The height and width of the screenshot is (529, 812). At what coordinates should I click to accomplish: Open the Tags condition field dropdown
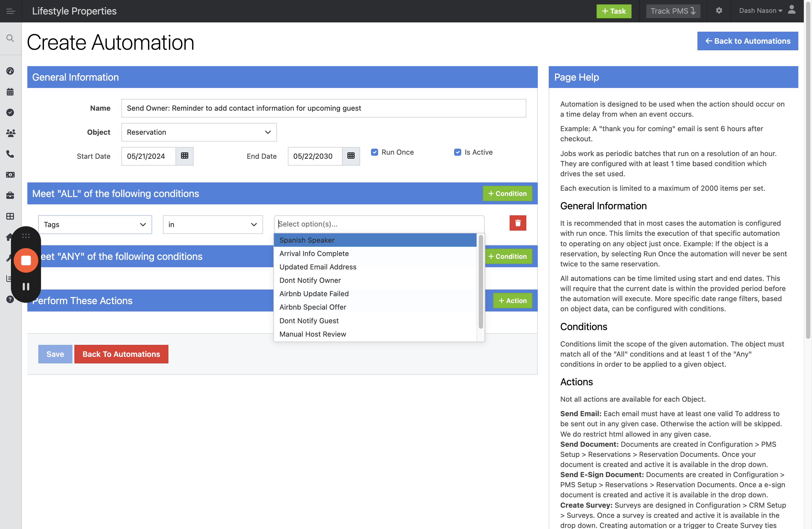click(95, 224)
